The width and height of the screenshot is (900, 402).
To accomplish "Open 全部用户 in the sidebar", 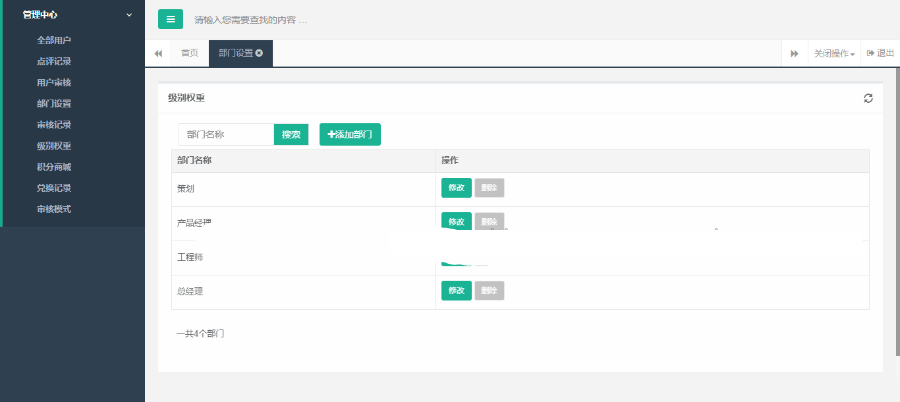I will tap(54, 40).
